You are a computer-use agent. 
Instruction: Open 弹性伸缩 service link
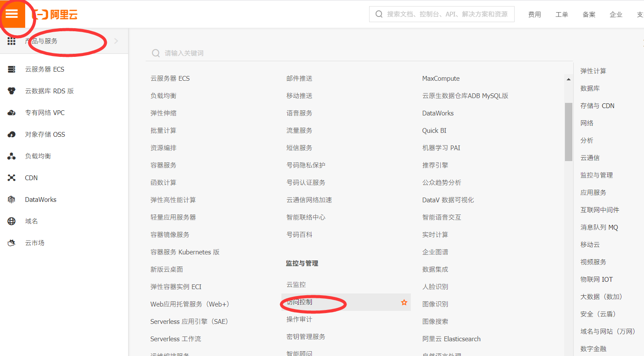point(163,113)
